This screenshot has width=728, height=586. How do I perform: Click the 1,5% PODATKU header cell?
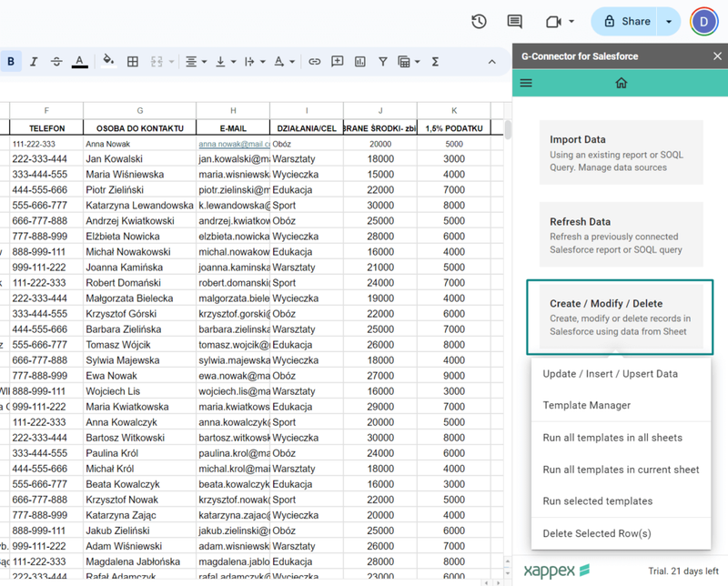click(454, 127)
